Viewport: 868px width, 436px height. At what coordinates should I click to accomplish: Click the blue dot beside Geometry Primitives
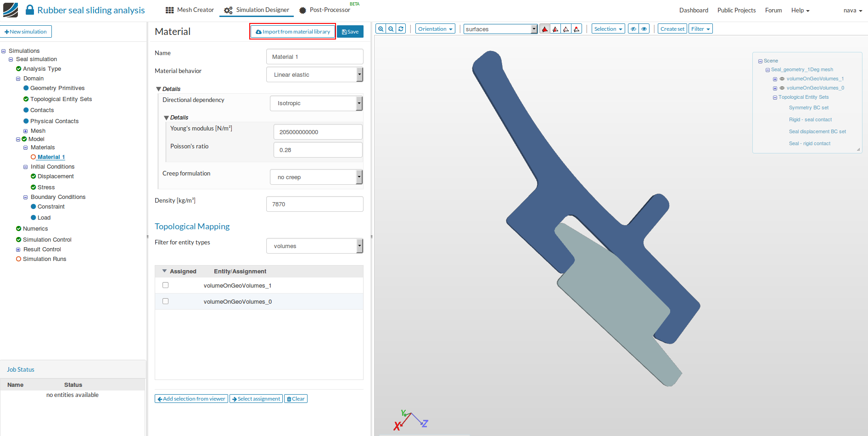26,88
